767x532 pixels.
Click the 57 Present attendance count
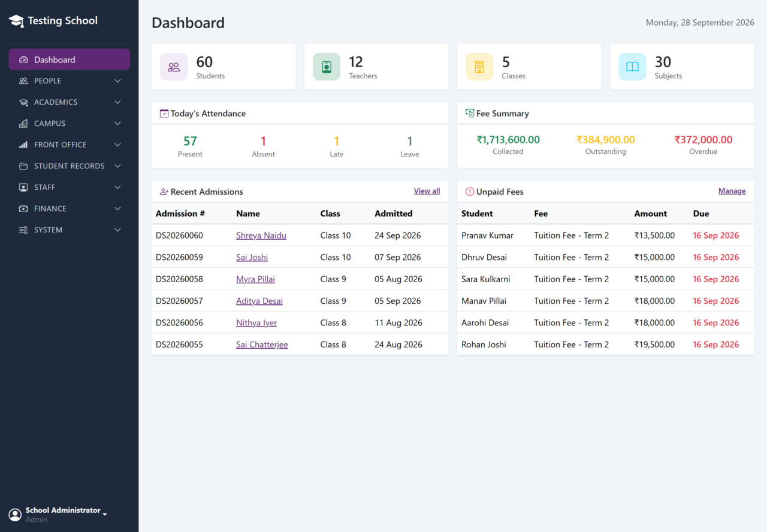click(190, 141)
